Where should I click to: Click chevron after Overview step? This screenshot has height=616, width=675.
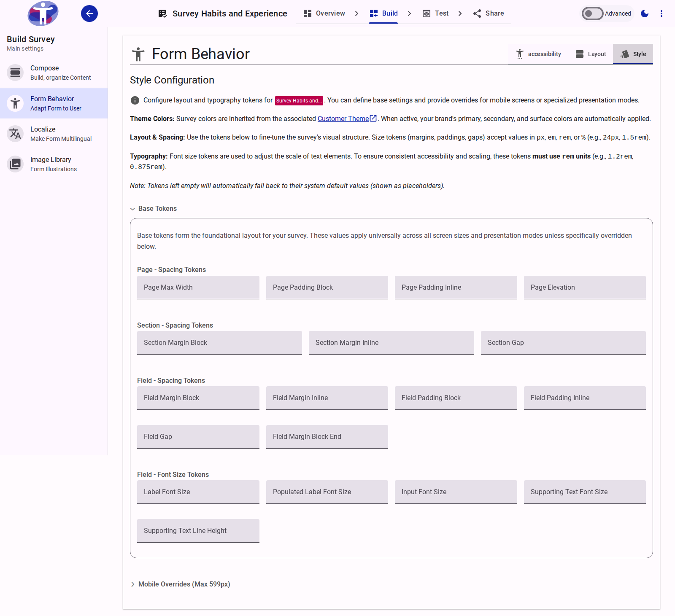tap(357, 13)
